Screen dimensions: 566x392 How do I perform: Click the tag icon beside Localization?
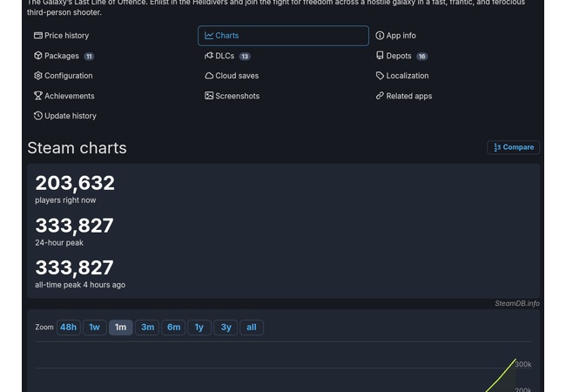[x=380, y=76]
